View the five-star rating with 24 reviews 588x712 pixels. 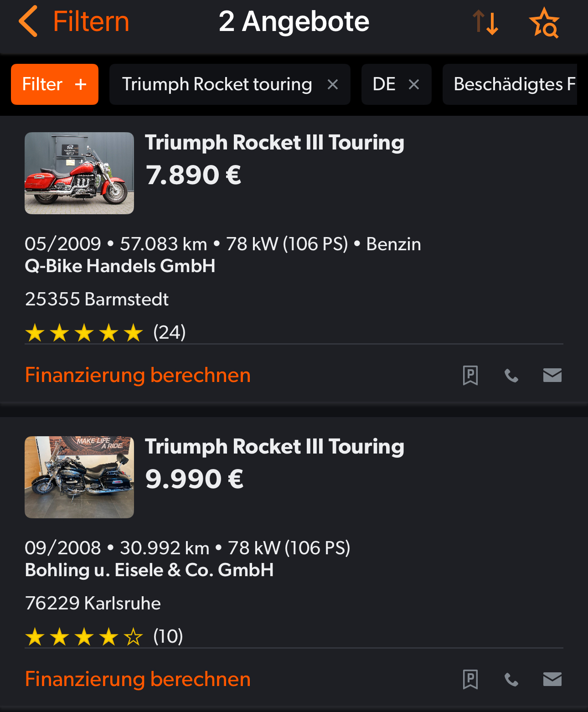tap(105, 332)
